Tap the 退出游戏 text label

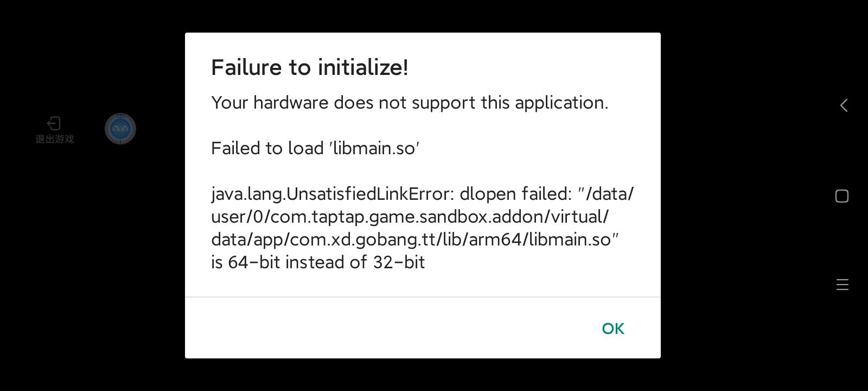point(54,139)
